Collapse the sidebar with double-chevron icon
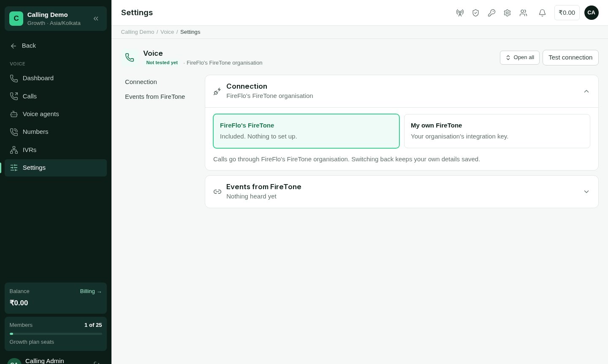Screen dimensions: 608x364 (96, 19)
